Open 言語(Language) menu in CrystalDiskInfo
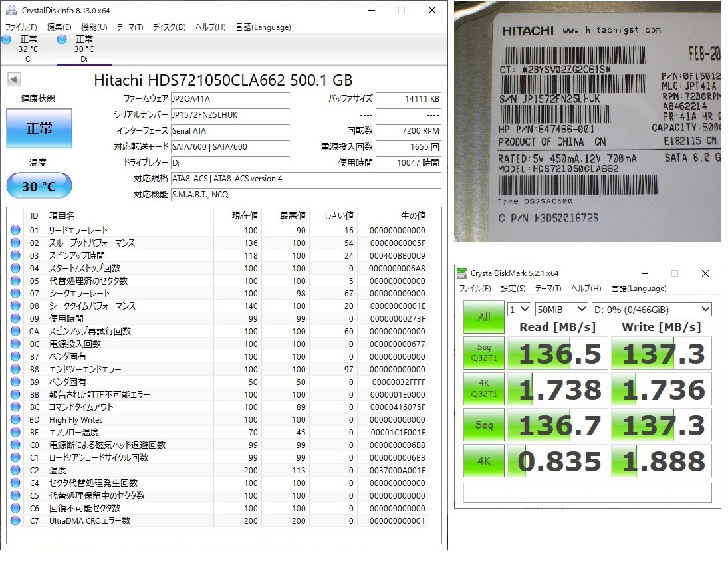This screenshot has width=728, height=577. [263, 27]
